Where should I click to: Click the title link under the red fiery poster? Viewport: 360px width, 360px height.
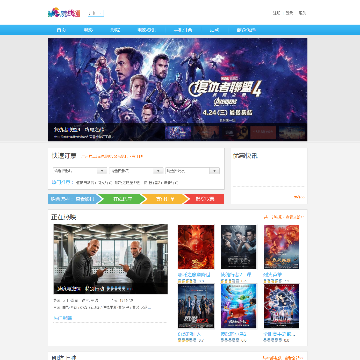tap(194, 275)
